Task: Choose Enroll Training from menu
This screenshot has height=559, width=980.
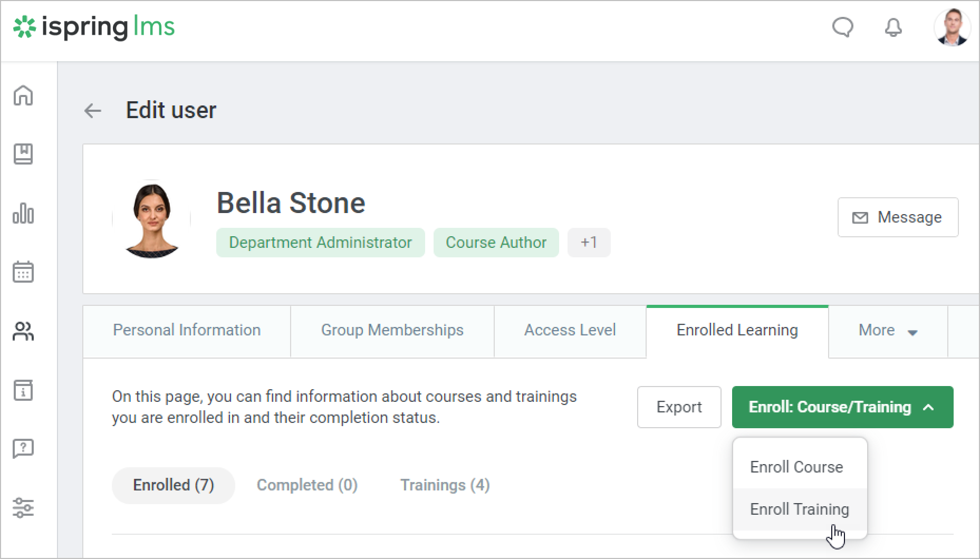Action: pos(799,509)
